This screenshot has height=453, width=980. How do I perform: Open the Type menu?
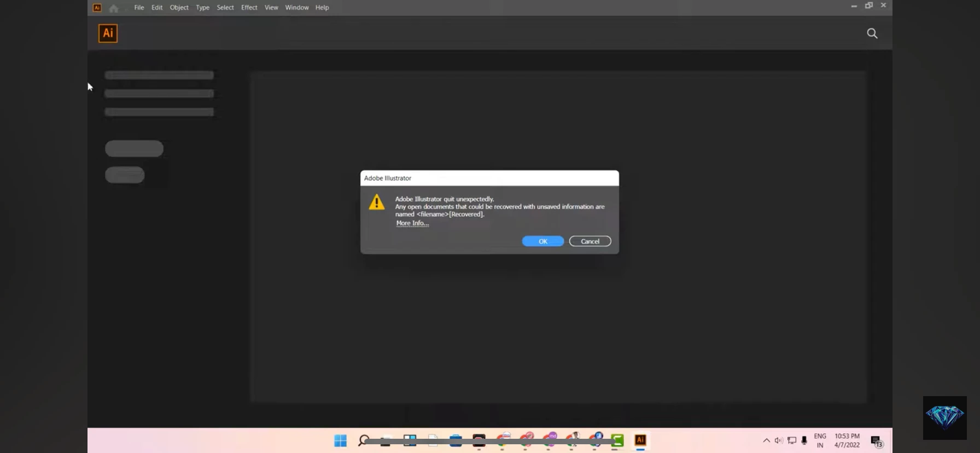[202, 8]
